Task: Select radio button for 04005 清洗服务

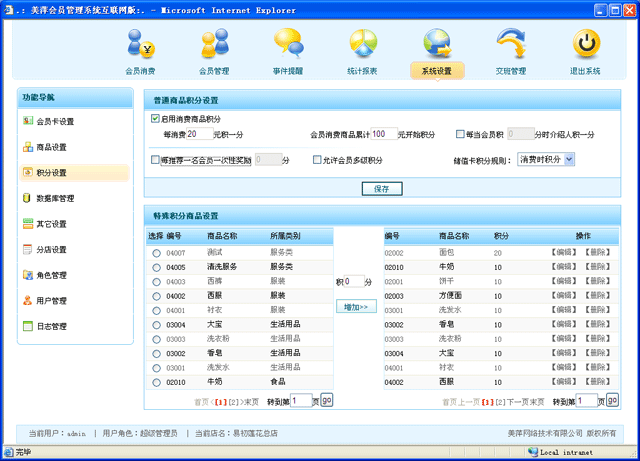Action: (156, 267)
